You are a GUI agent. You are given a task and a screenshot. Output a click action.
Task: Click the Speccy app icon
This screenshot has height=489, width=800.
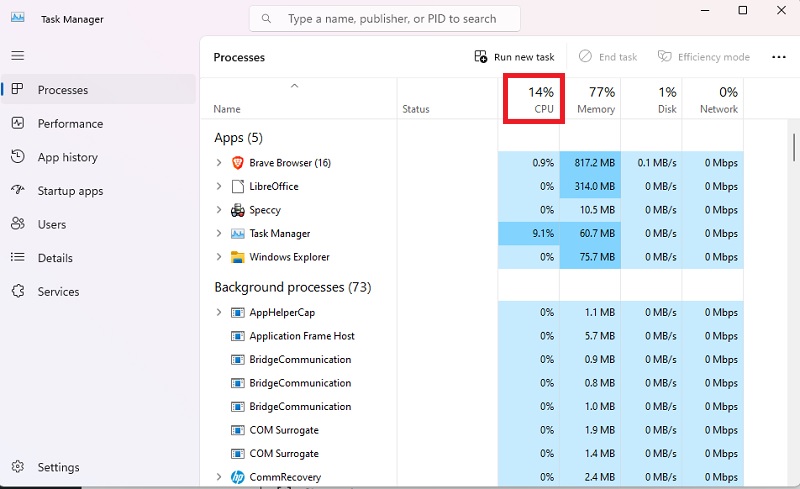click(237, 210)
